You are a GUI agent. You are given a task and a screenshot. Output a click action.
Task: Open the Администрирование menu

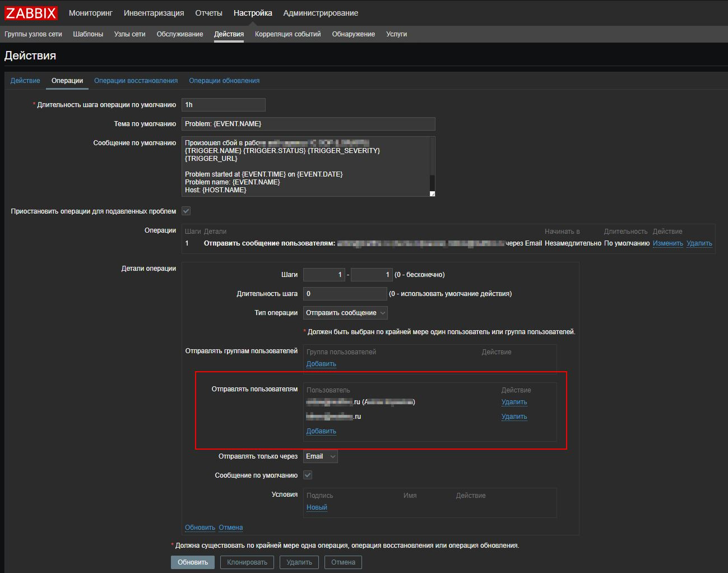[321, 13]
